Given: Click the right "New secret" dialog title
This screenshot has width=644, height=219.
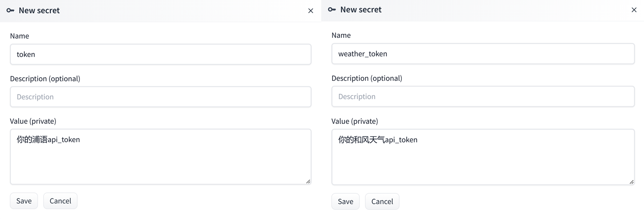Looking at the screenshot, I should point(361,10).
